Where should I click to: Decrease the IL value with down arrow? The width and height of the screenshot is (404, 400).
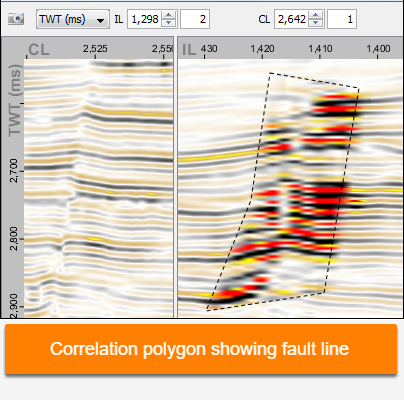[x=169, y=23]
